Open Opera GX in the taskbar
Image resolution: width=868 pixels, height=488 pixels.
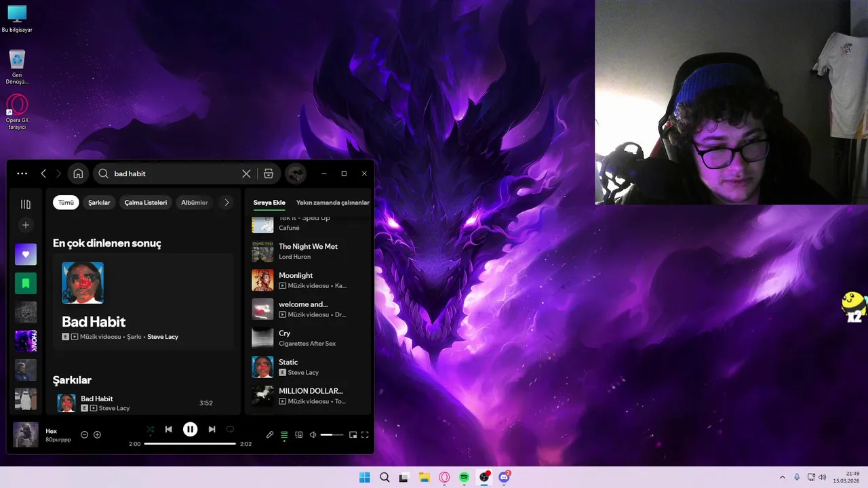tap(444, 477)
